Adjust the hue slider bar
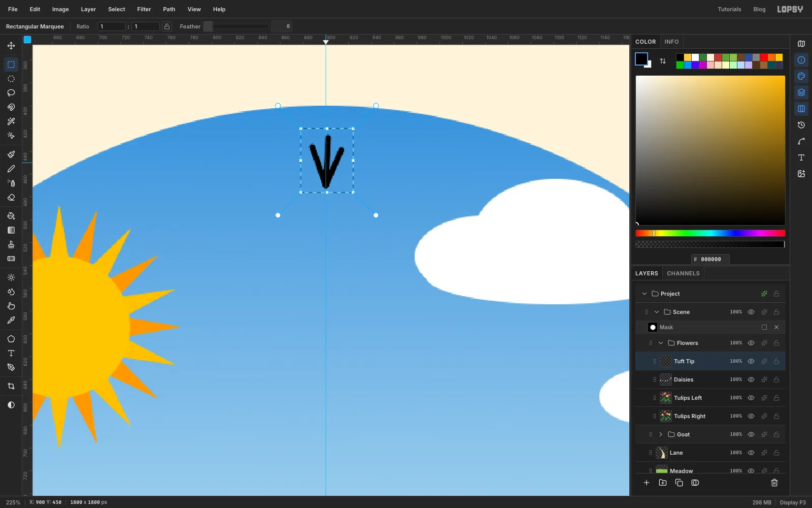 pyautogui.click(x=710, y=233)
